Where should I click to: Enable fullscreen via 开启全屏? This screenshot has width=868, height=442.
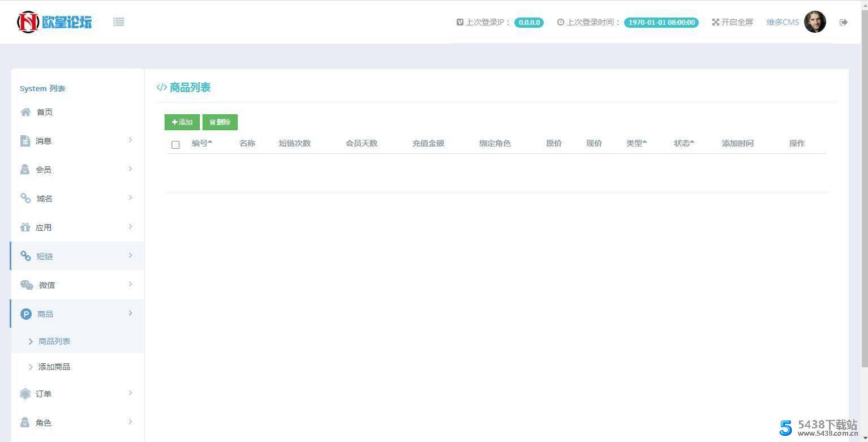733,22
